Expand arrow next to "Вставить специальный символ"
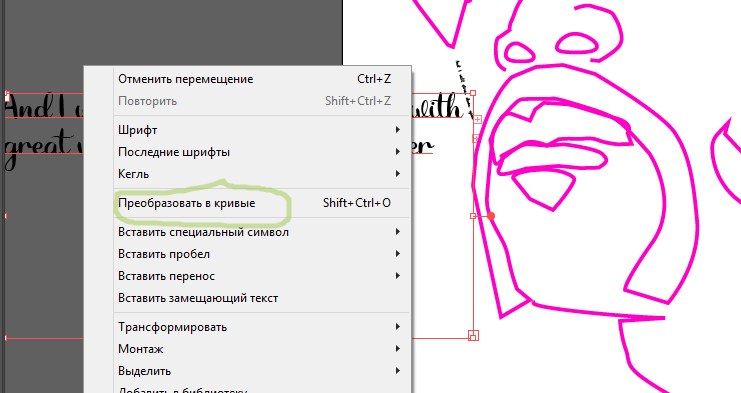741x393 pixels. 398,232
